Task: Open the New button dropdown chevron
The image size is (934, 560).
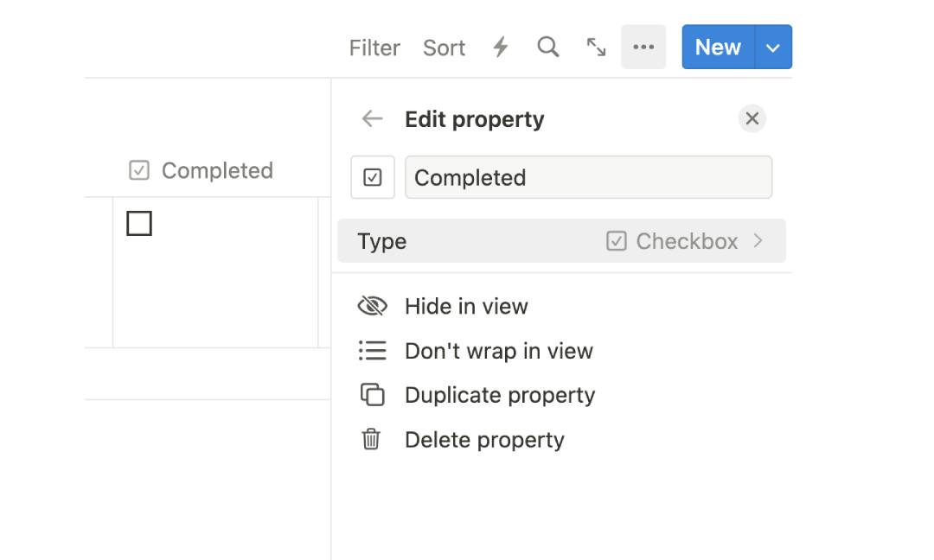Action: click(774, 48)
